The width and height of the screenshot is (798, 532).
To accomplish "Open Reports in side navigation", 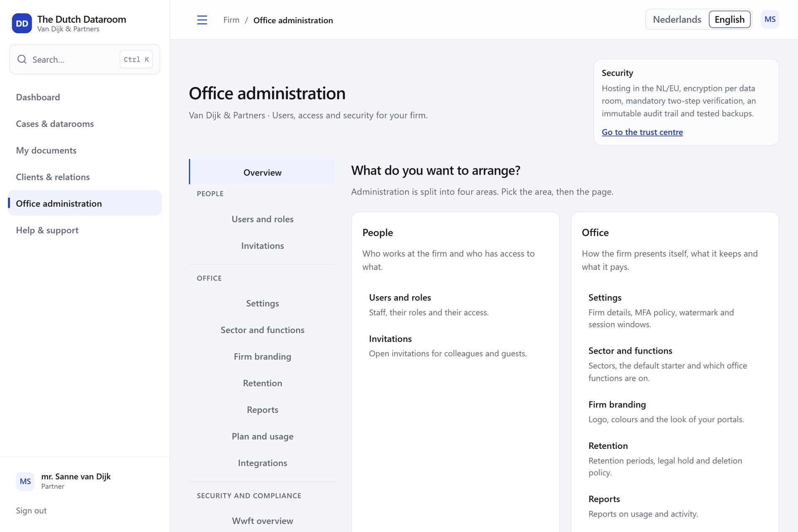I will tap(262, 410).
